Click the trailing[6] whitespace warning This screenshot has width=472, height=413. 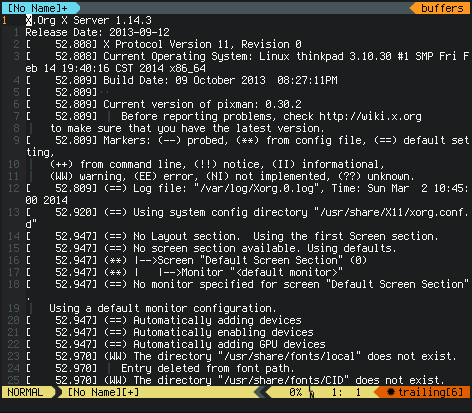pyautogui.click(x=431, y=392)
